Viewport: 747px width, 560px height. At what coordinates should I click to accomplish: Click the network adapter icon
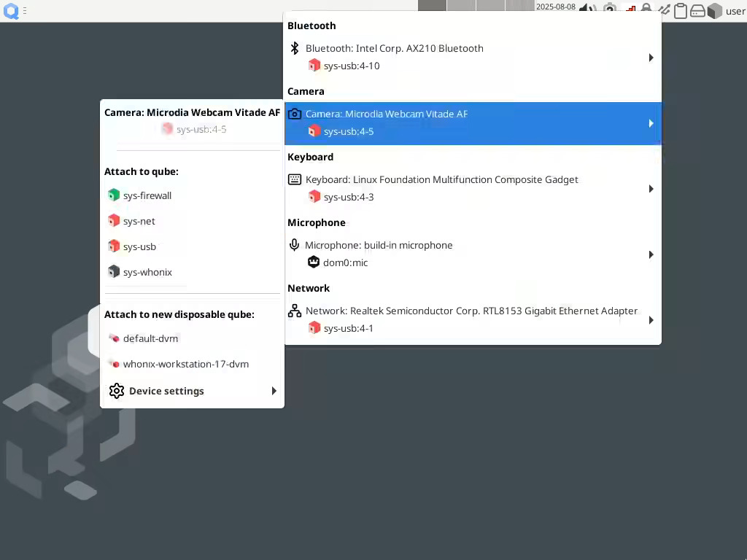tap(294, 311)
